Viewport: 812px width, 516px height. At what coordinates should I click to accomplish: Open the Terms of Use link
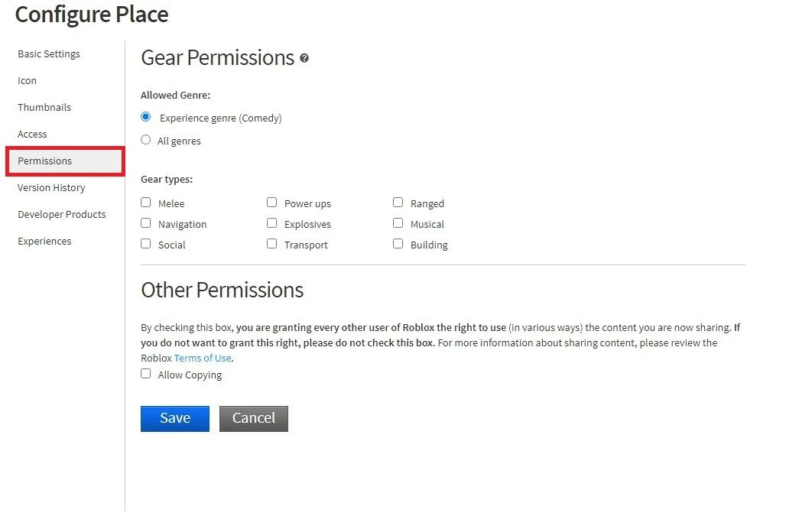point(203,359)
